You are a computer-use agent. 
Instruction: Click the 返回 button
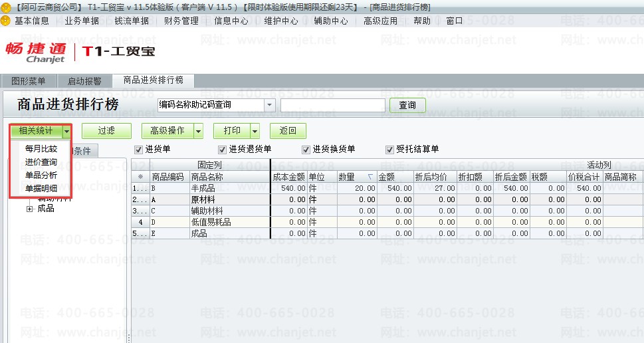pos(288,131)
